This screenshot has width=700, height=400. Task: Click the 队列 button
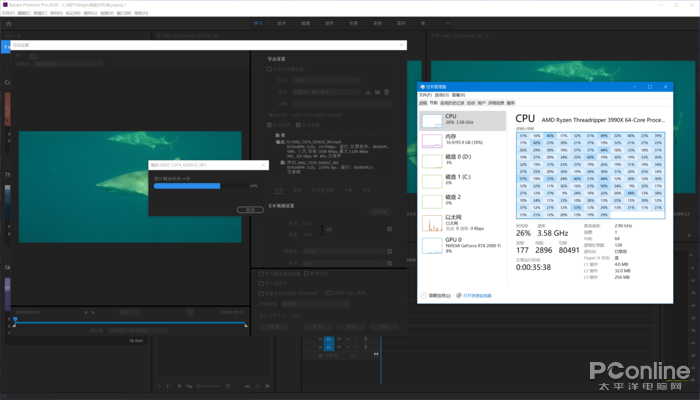click(317, 327)
